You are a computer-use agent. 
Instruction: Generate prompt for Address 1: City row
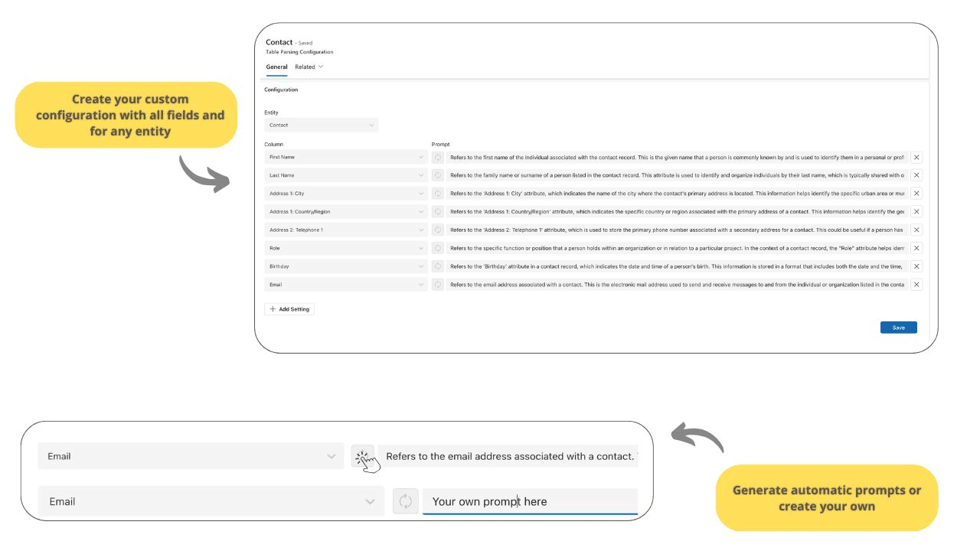coord(438,194)
